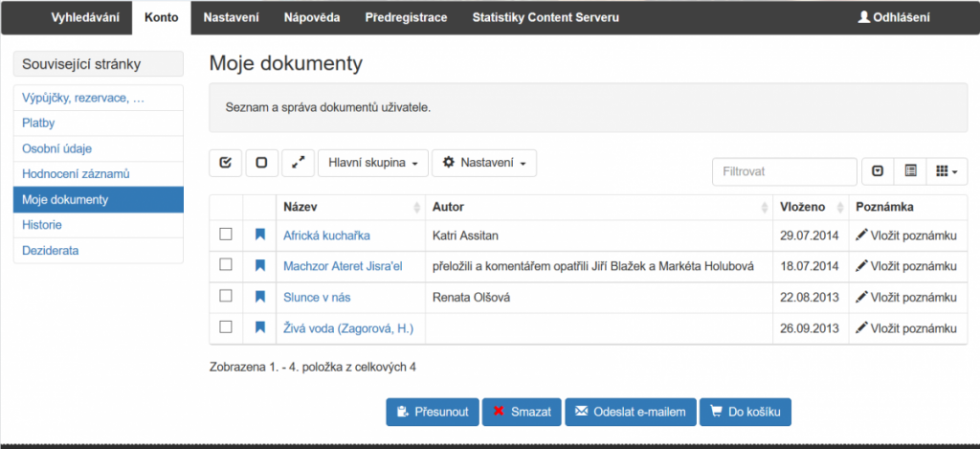The width and height of the screenshot is (980, 449).
Task: Tick the checkbox for Africká kuchařka
Action: click(x=226, y=235)
